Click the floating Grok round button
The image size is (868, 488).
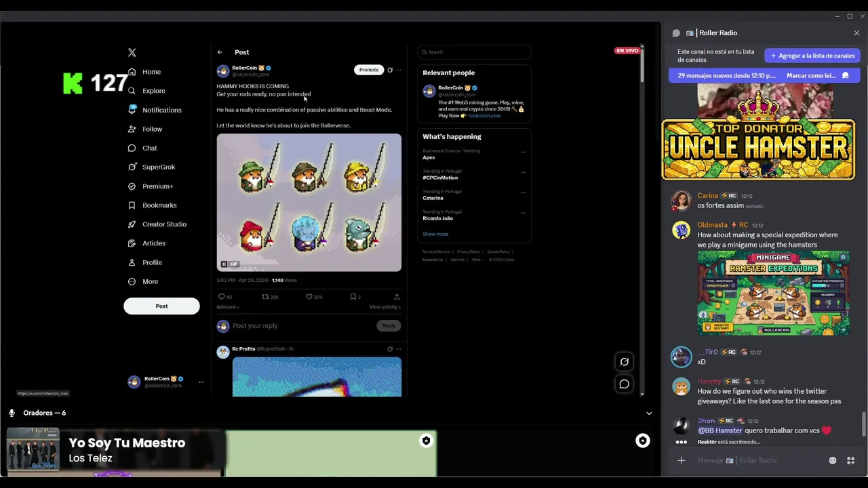(625, 362)
